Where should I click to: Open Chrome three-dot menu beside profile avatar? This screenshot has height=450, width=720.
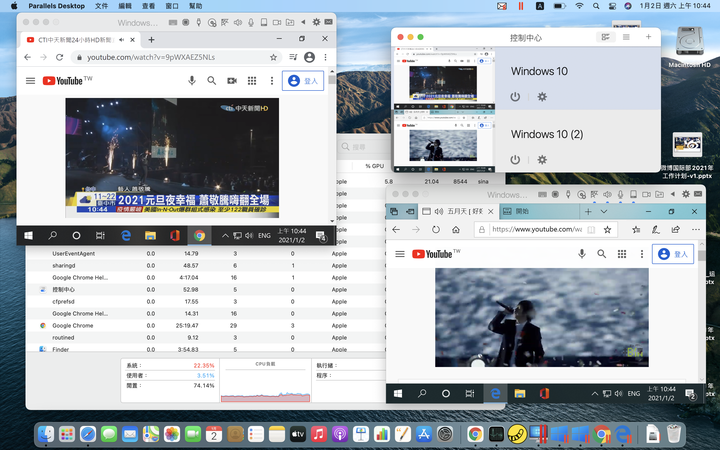pyautogui.click(x=326, y=57)
